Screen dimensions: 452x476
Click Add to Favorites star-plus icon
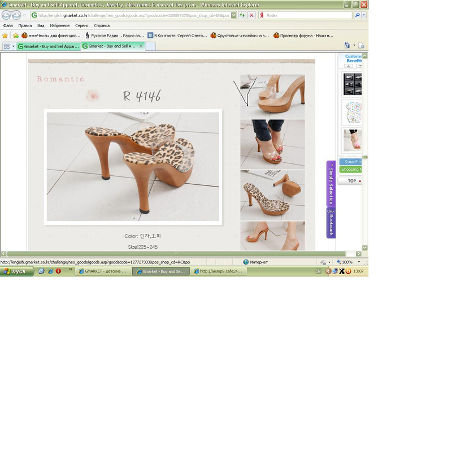coord(15,36)
